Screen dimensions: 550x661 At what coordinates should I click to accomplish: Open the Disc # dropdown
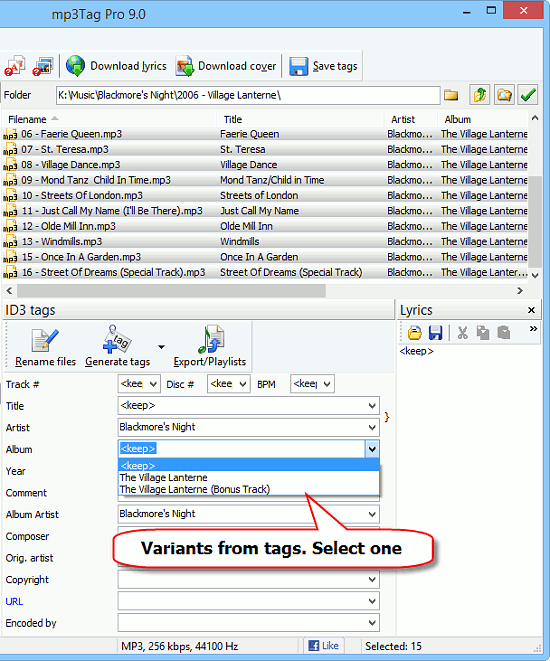(243, 384)
